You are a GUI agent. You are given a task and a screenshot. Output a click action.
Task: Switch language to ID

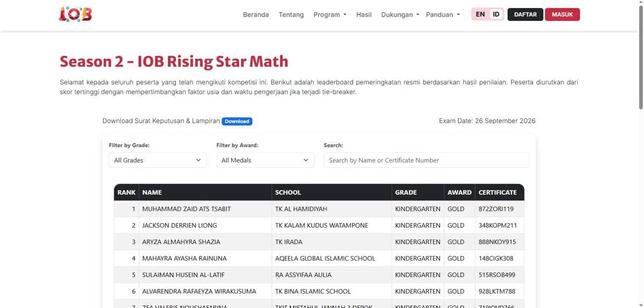point(496,14)
